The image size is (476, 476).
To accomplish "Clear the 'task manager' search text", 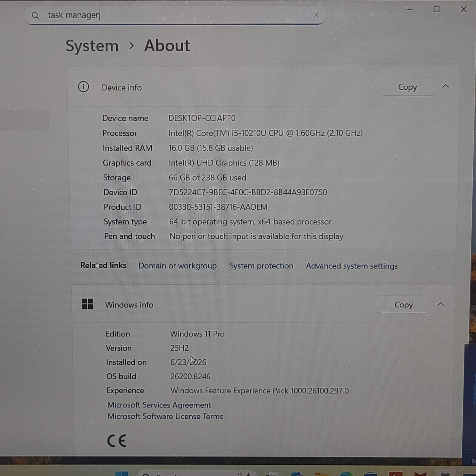I will [316, 15].
